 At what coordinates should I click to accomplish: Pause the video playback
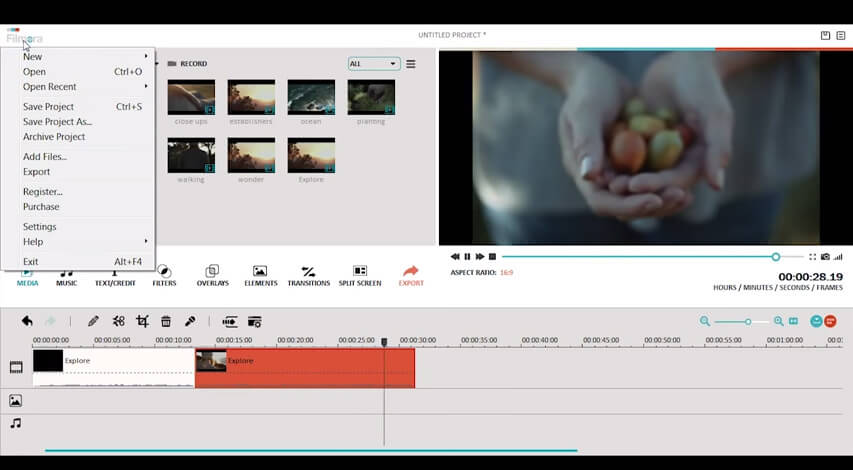click(x=467, y=257)
